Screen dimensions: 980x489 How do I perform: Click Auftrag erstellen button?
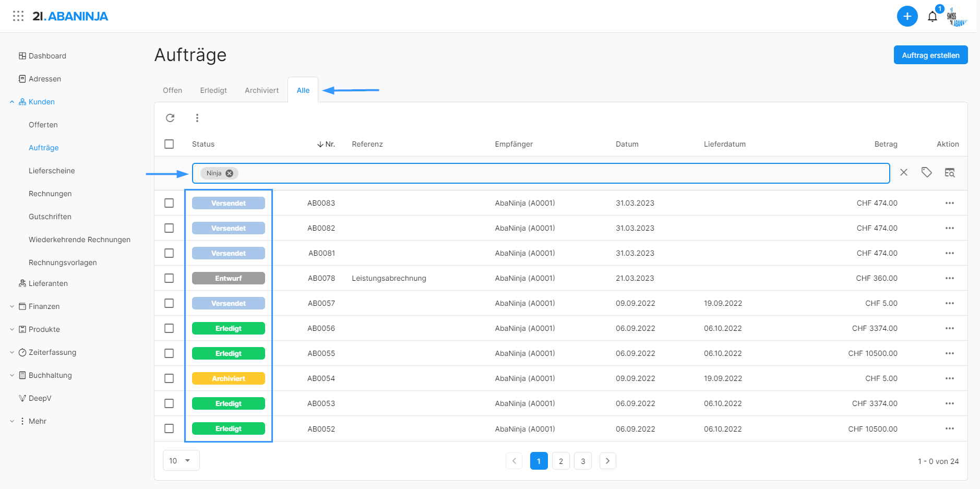(930, 55)
